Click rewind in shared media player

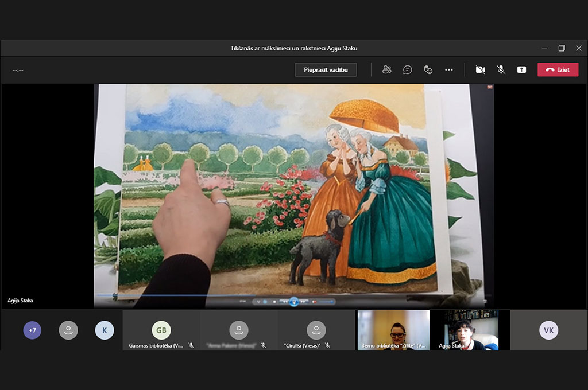285,302
